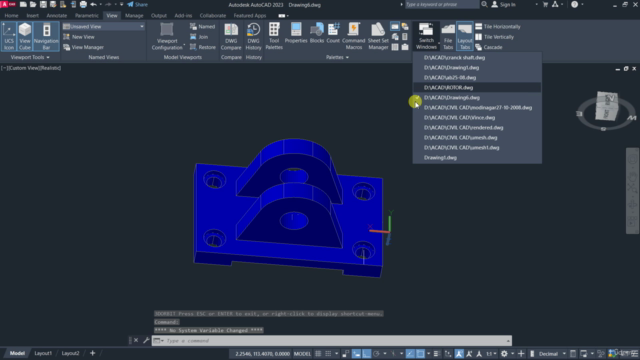The image size is (640, 360).
Task: Click the Undo arrow icon
Action: 93,4
